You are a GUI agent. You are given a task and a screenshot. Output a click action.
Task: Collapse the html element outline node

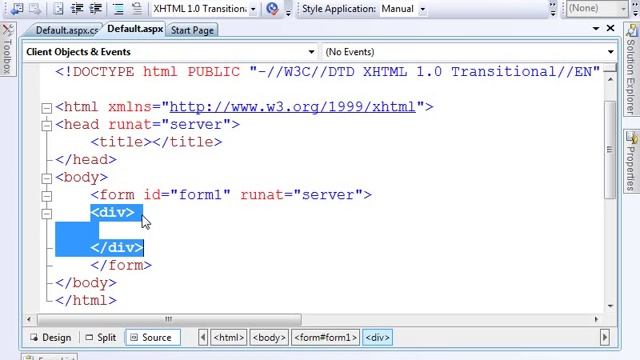47,108
